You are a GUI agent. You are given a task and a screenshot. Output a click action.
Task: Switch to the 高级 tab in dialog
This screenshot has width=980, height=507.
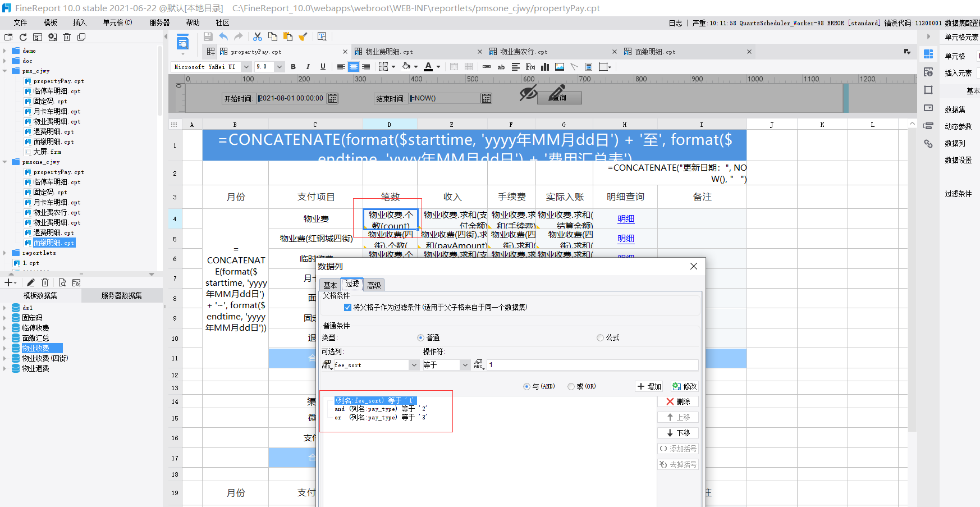[x=374, y=285]
